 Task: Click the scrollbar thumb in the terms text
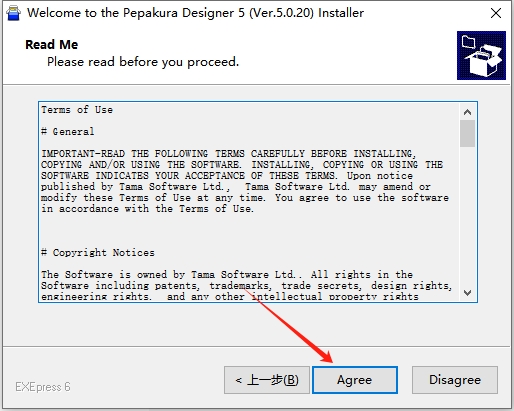coord(467,134)
